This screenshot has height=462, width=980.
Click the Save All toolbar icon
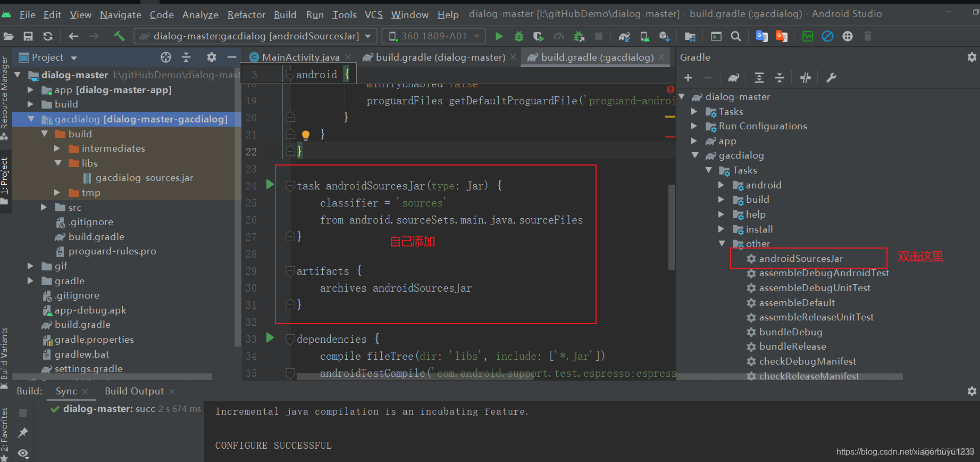[x=28, y=36]
